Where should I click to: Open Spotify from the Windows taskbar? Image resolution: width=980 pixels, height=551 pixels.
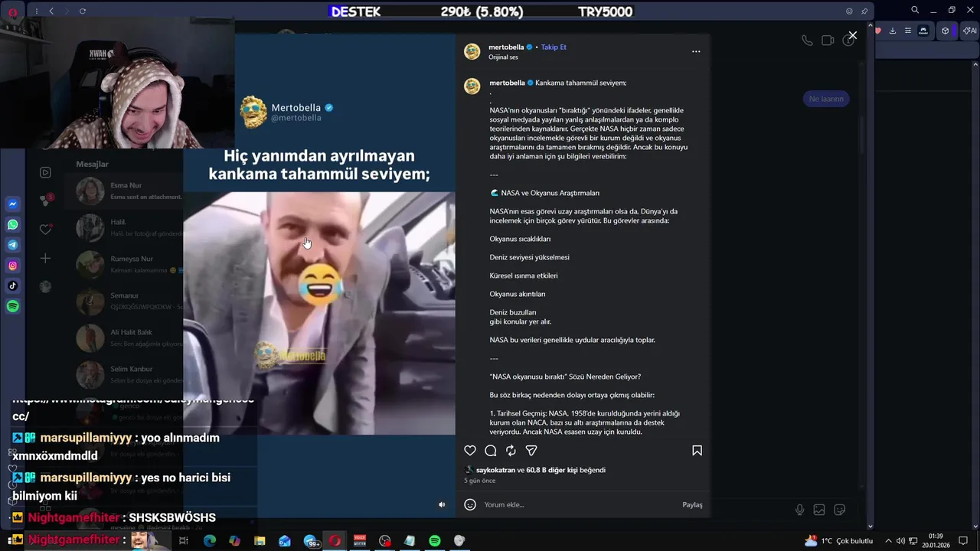(x=435, y=540)
